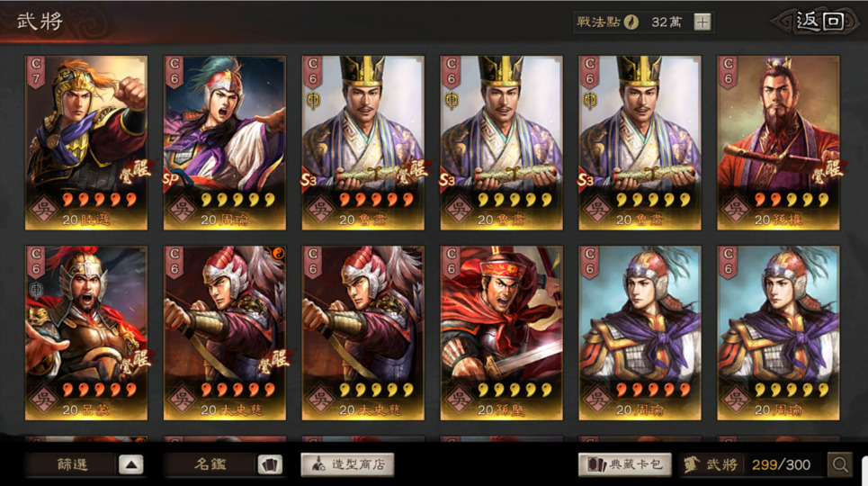This screenshot has width=868, height=486.
Task: Click the 戰法點 currency coin icon
Action: click(x=631, y=22)
